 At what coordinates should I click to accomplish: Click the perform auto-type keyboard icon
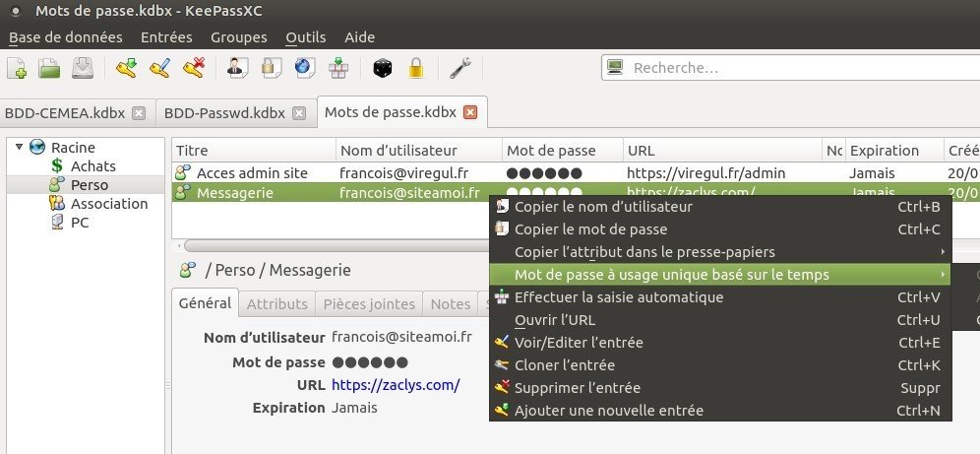pyautogui.click(x=338, y=68)
